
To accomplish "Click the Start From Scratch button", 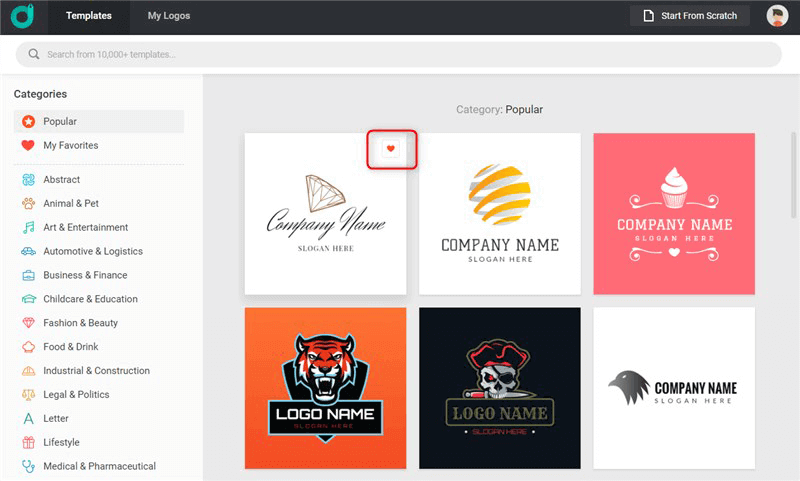I will 690,16.
